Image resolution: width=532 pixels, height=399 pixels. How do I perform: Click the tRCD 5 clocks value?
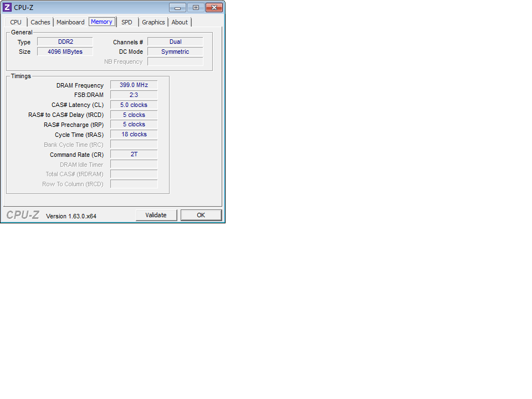tap(134, 115)
